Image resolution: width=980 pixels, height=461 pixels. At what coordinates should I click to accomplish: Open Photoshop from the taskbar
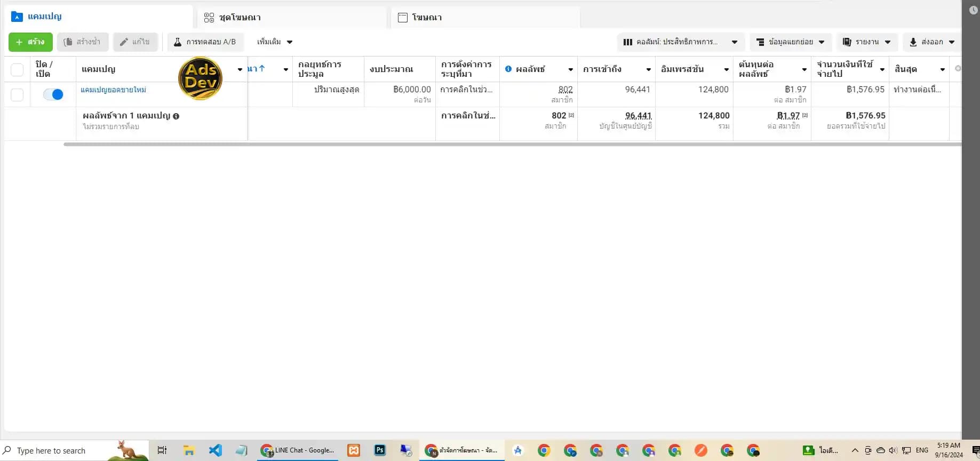tap(380, 450)
